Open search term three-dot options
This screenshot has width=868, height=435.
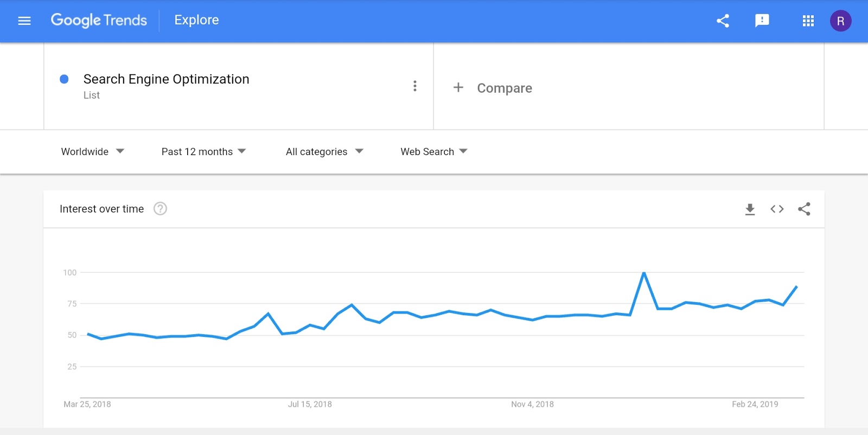[415, 86]
